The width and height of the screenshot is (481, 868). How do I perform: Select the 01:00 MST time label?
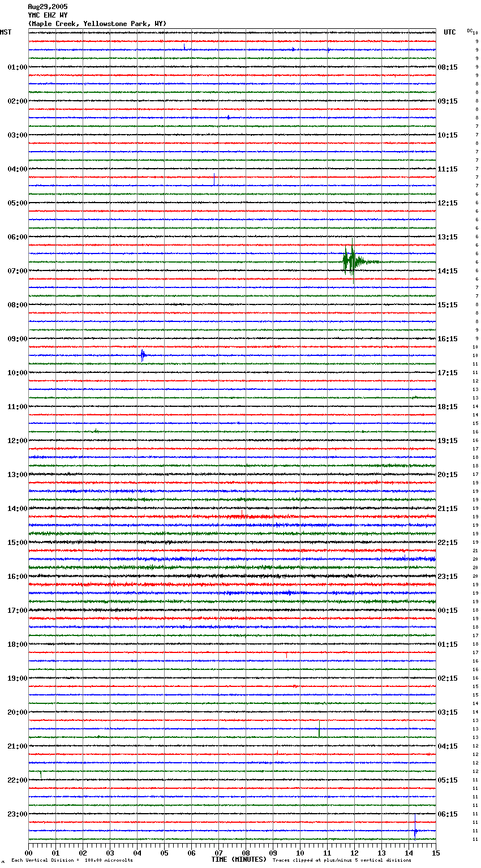pos(17,67)
